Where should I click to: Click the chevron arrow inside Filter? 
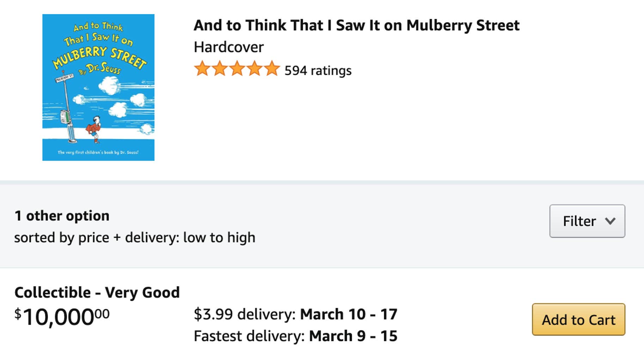click(x=610, y=221)
